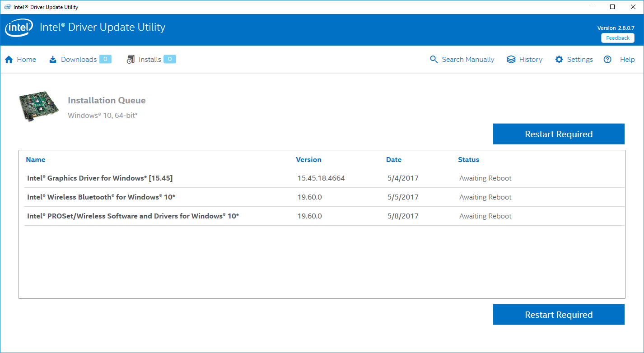This screenshot has width=644, height=353.
Task: Click Intel Driver Update Utility header title
Action: tap(103, 28)
